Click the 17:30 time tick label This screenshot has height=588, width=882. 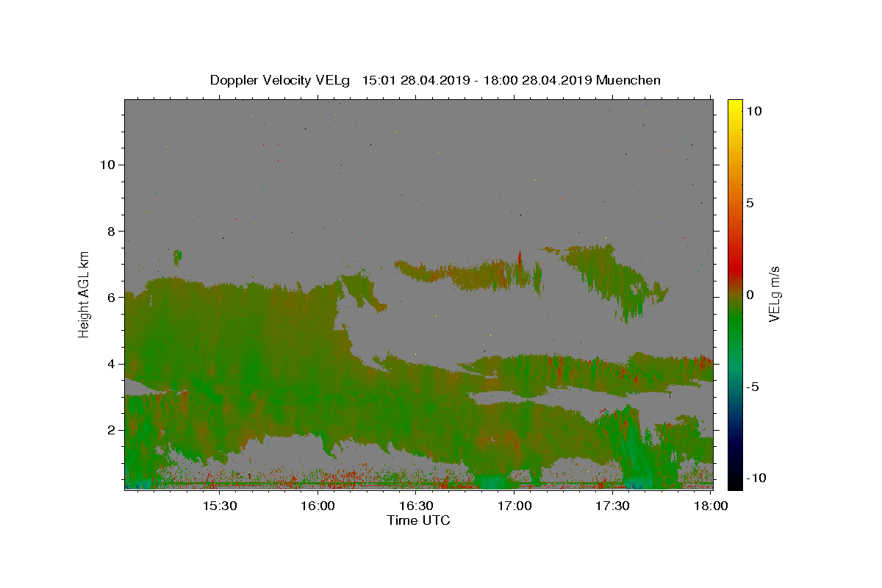tap(612, 506)
